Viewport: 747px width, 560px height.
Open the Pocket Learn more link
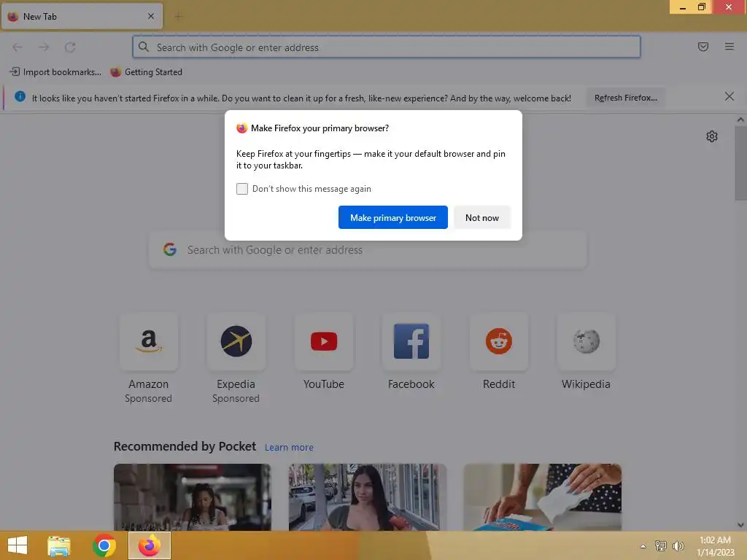click(289, 447)
